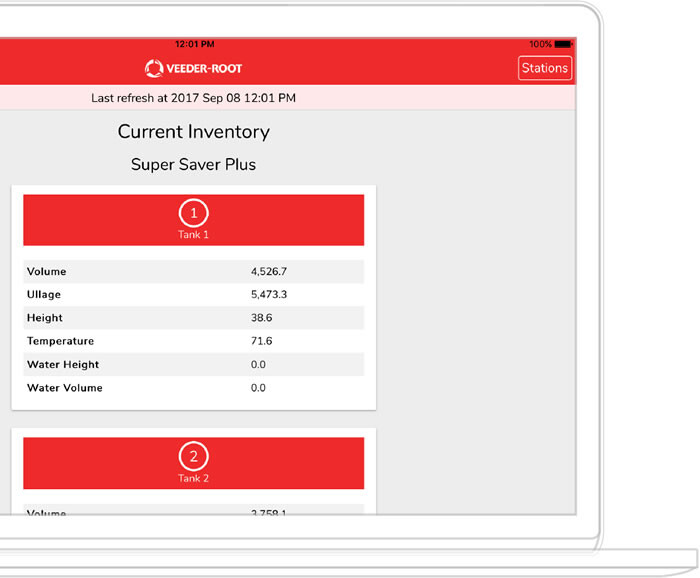The image size is (700, 578).
Task: Select the 'Temperature' row label
Action: [x=60, y=341]
